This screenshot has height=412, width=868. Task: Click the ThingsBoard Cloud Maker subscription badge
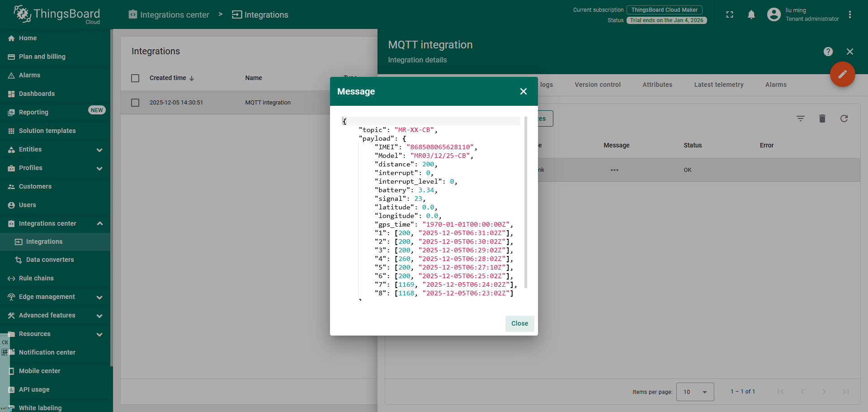665,10
